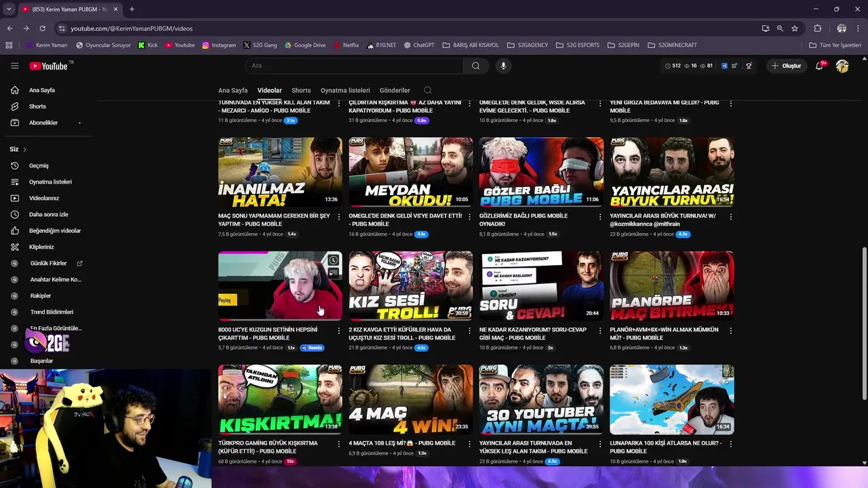The height and width of the screenshot is (488, 868).
Task: Bookmark this page with star icon
Action: (x=795, y=28)
